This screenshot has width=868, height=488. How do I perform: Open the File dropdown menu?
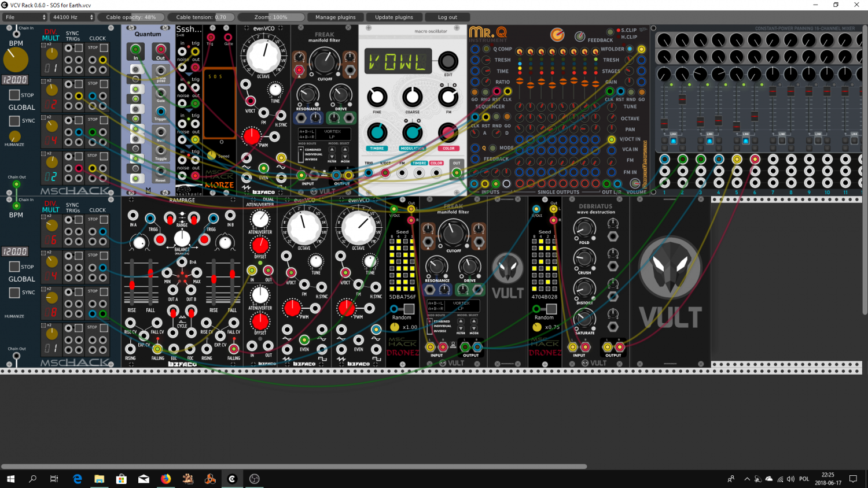pos(25,17)
